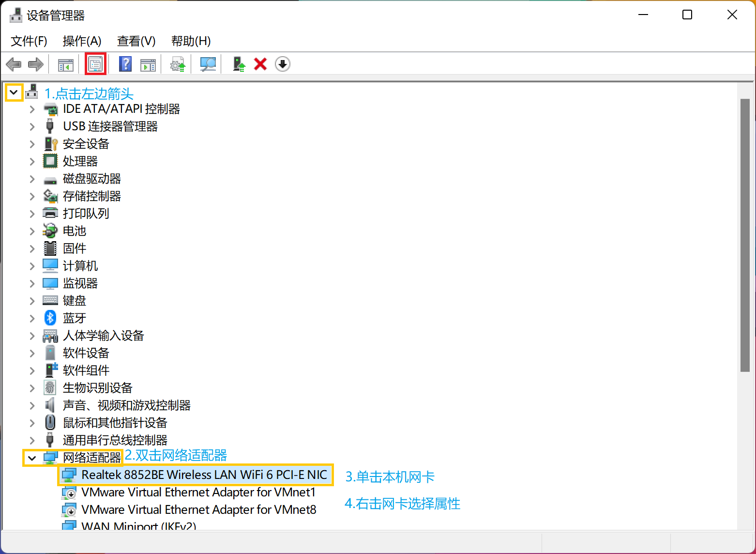Click the 电池 battery icon
This screenshot has width=756, height=554.
[50, 231]
